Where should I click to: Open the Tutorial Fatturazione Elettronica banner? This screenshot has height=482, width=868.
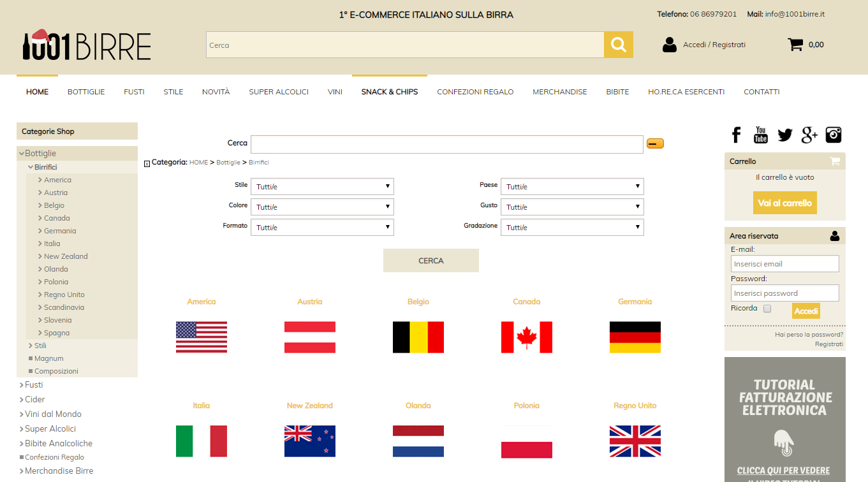pos(785,420)
